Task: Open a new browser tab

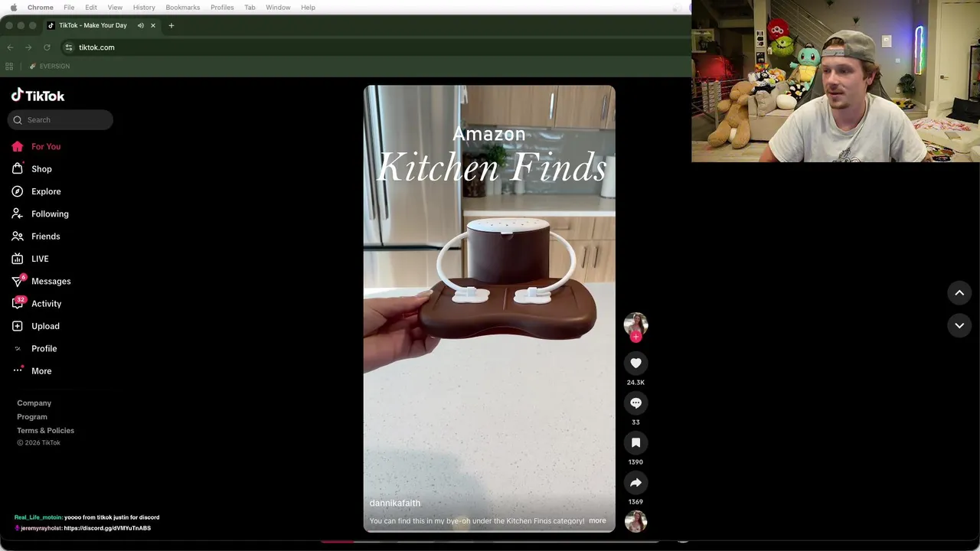Action: tap(171, 25)
